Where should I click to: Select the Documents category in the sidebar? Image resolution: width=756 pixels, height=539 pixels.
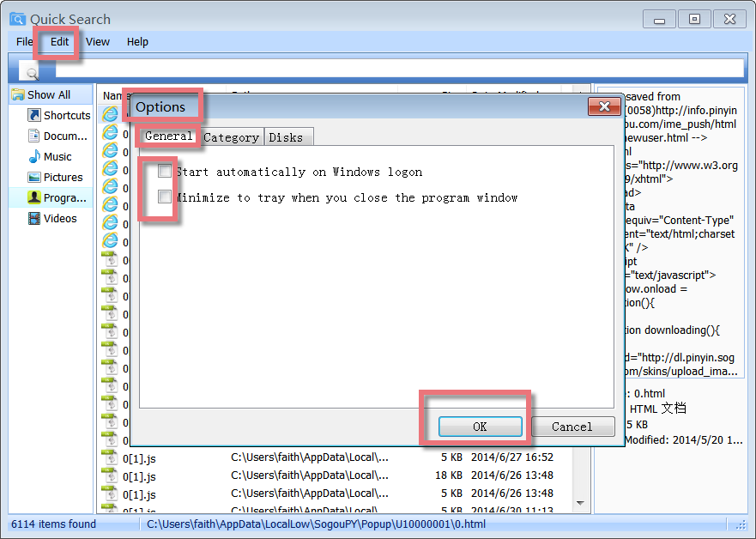(55, 136)
